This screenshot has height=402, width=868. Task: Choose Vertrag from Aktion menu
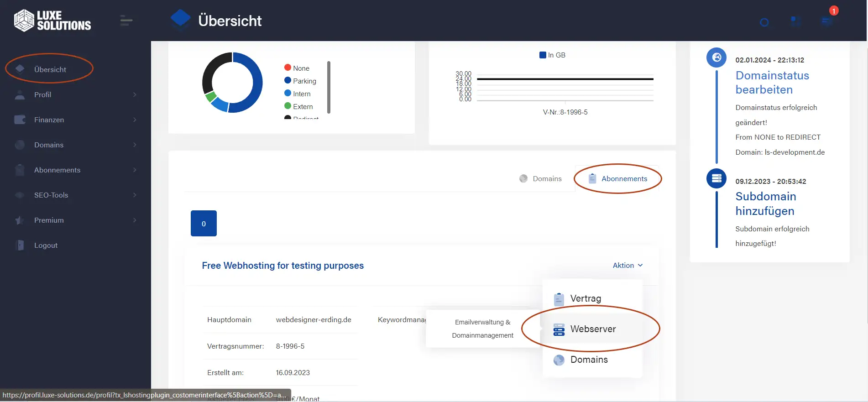tap(592, 298)
